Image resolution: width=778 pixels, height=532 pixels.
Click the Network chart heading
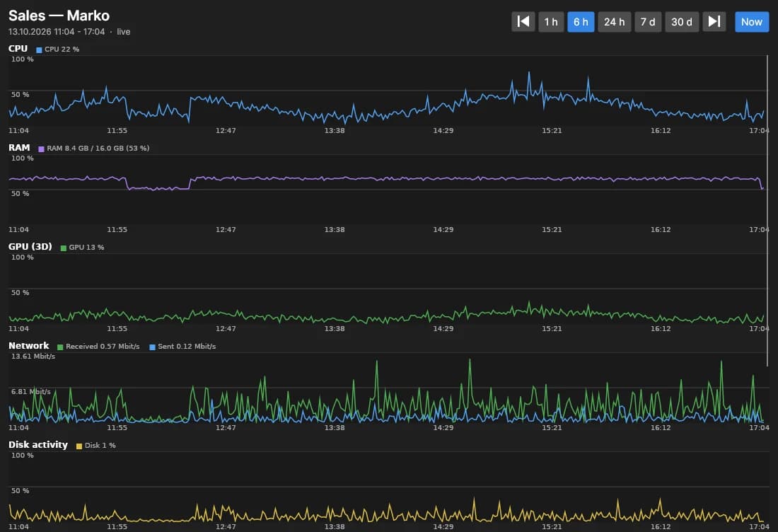point(29,345)
